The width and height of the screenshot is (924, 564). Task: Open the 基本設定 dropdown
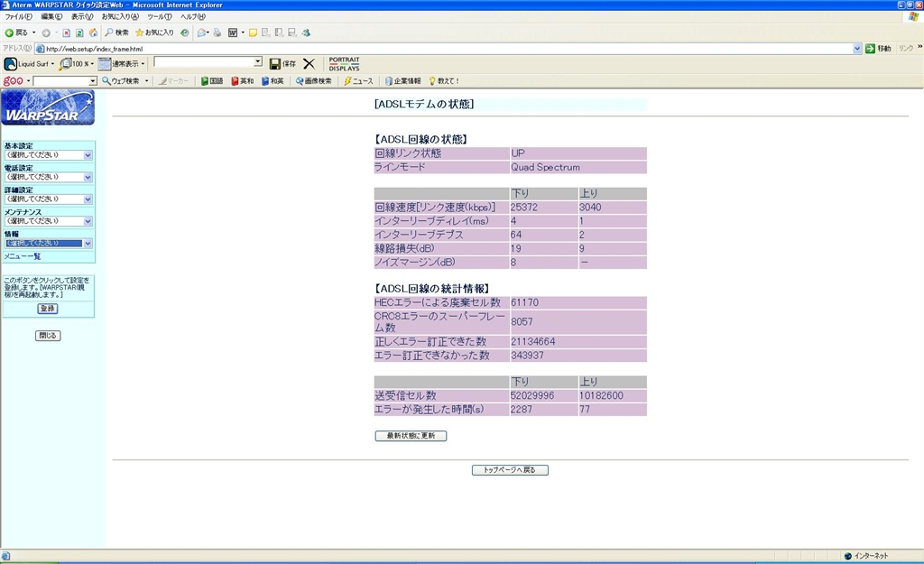coord(49,155)
